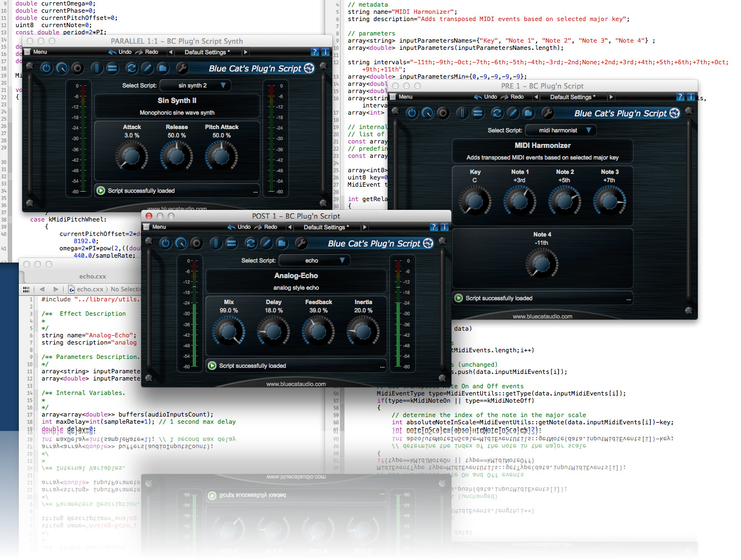Toggle knob-mode icon in PARALLEL 1:1 toolbar
Screen dimensions: 741x560
click(62, 68)
